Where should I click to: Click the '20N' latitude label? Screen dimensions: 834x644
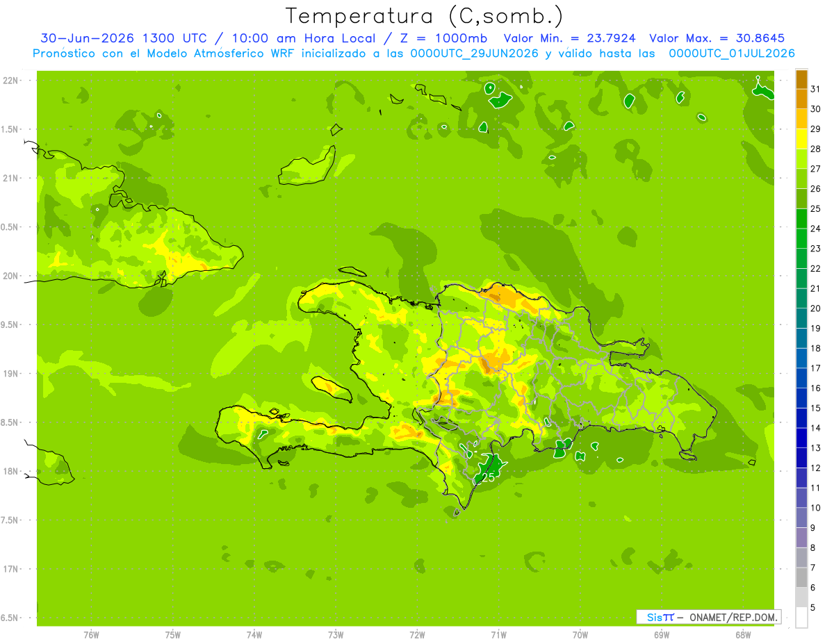click(x=11, y=276)
